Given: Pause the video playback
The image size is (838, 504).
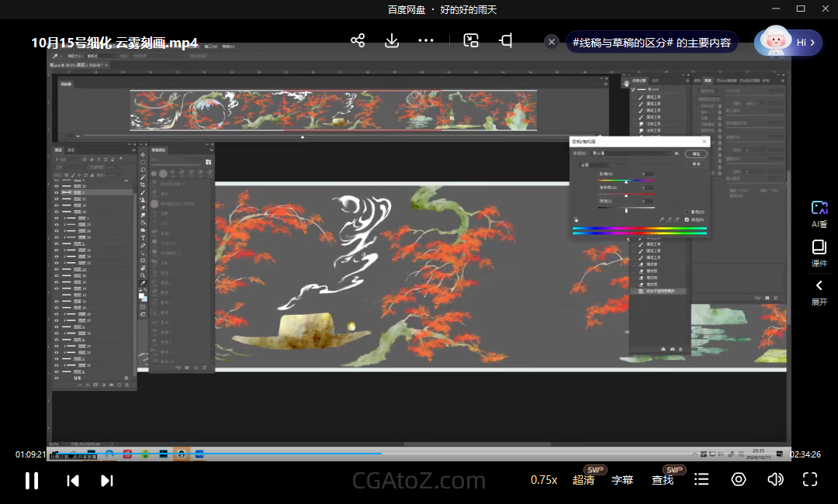Looking at the screenshot, I should (x=32, y=481).
